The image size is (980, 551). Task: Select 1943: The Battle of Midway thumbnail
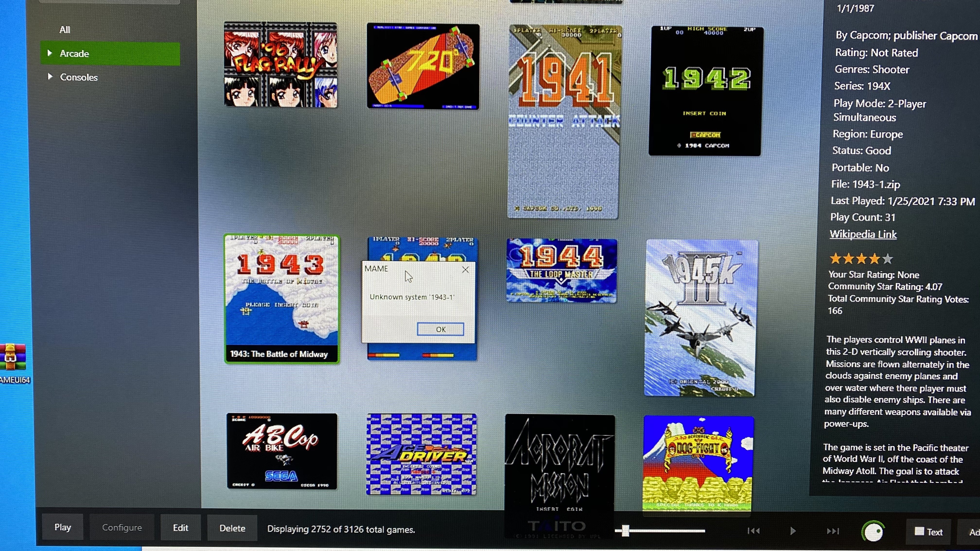pos(281,299)
